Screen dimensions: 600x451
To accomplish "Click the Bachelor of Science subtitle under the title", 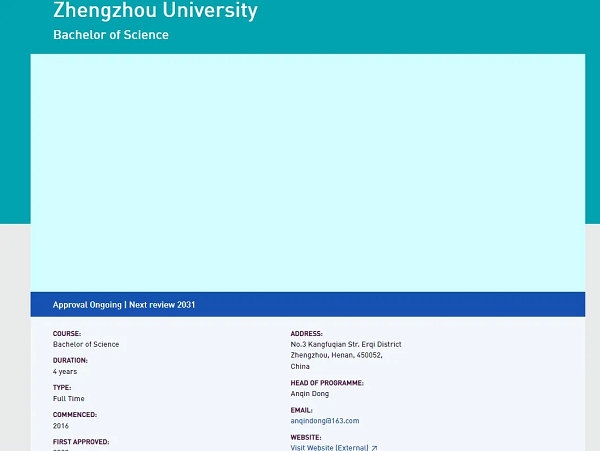I will [111, 35].
